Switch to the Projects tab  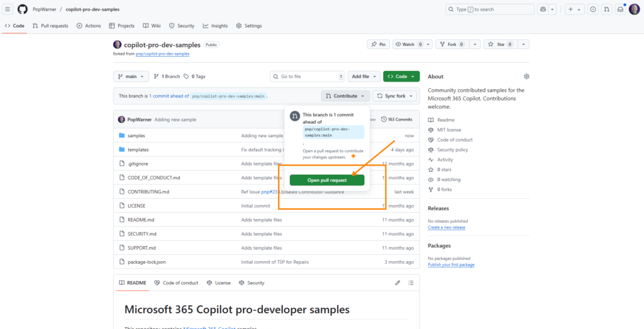pos(121,26)
